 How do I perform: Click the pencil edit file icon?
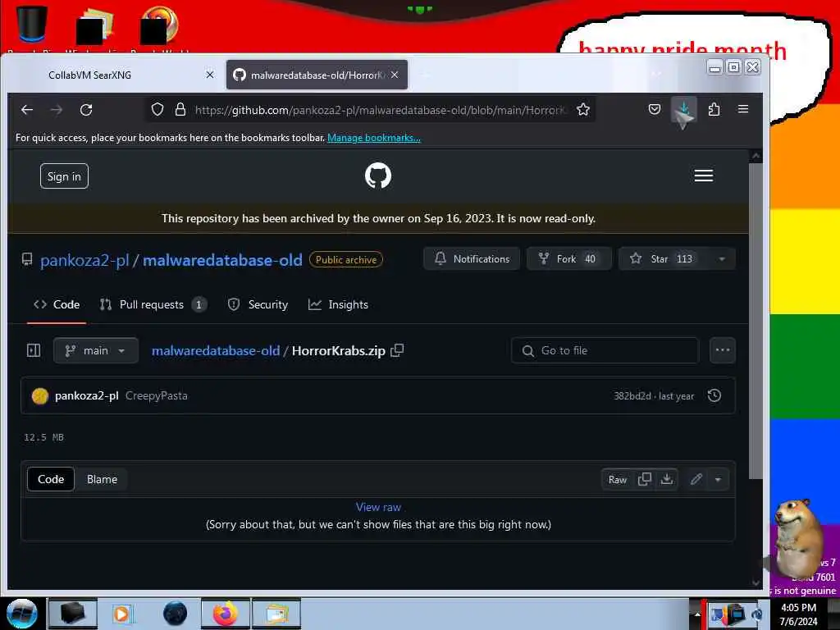(696, 479)
